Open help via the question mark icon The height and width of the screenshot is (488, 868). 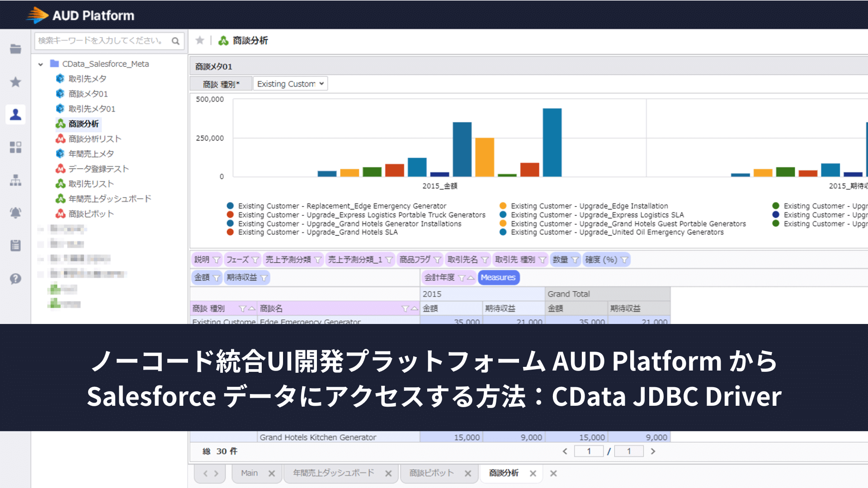[x=15, y=279]
